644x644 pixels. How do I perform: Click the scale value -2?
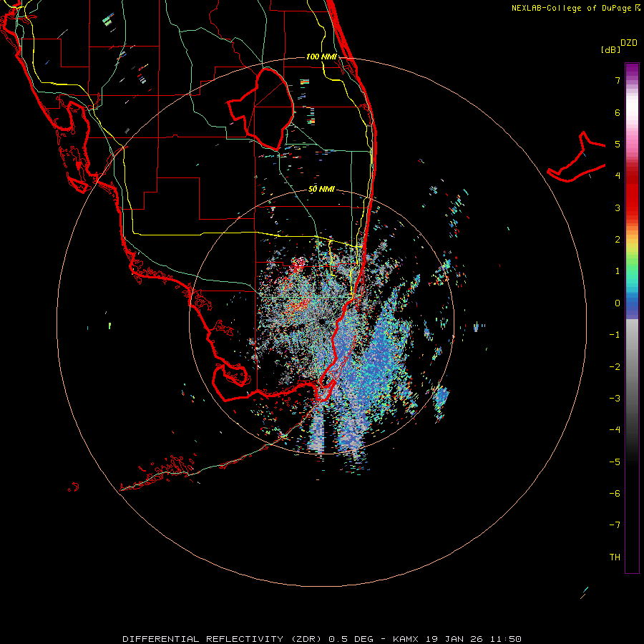pos(615,367)
